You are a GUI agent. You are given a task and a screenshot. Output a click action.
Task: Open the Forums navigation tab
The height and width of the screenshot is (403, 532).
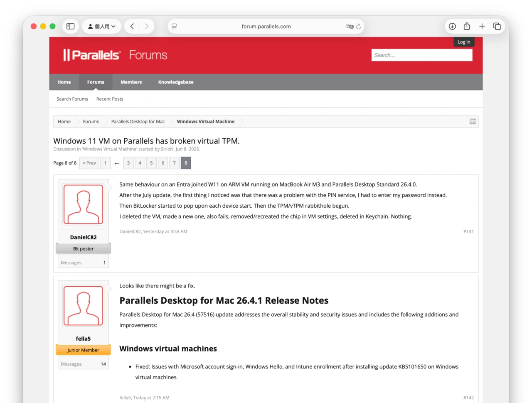96,82
